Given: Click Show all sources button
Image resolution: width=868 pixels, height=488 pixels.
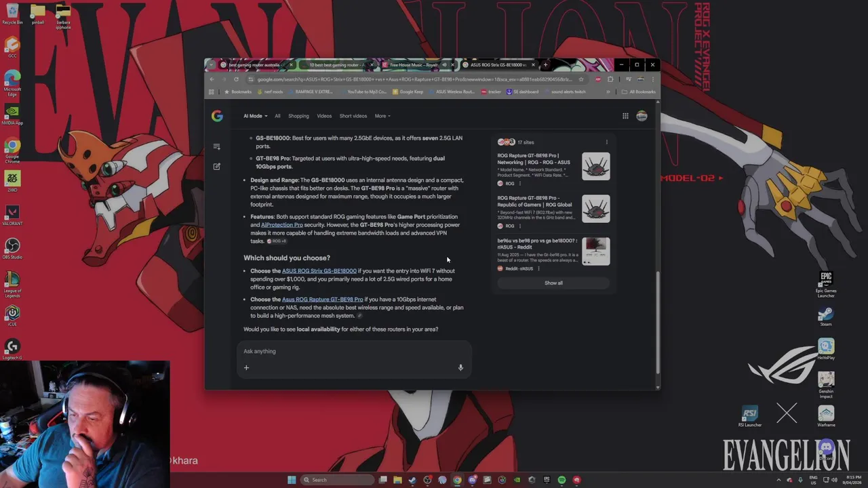Looking at the screenshot, I should (553, 283).
